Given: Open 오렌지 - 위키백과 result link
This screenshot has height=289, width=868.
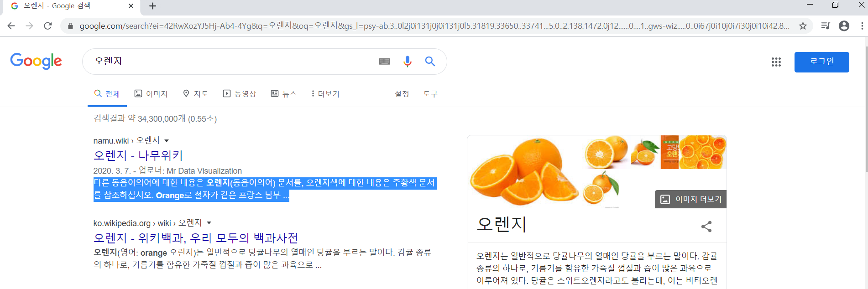Looking at the screenshot, I should pos(196,238).
